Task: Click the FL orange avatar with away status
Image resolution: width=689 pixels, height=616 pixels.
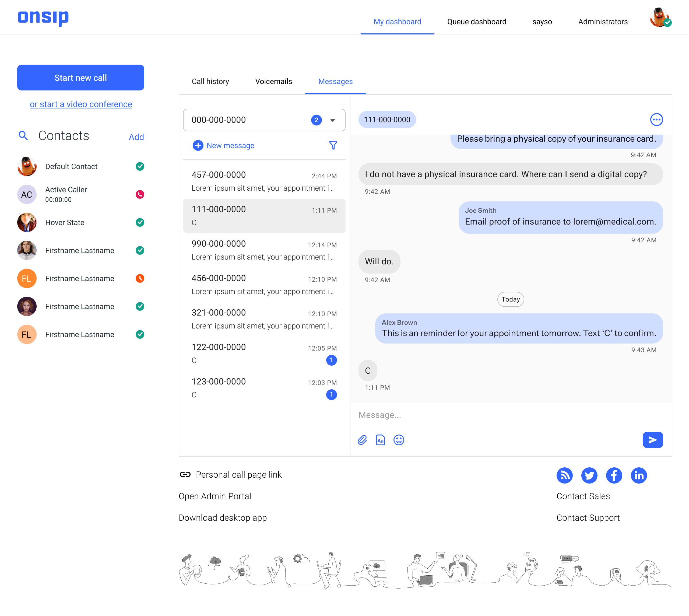Action: pos(27,278)
